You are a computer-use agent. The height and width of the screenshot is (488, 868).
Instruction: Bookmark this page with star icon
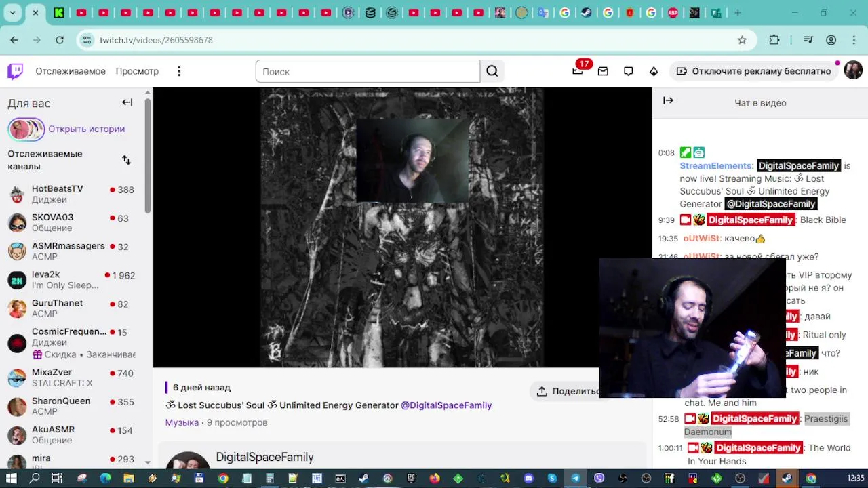[x=742, y=40]
